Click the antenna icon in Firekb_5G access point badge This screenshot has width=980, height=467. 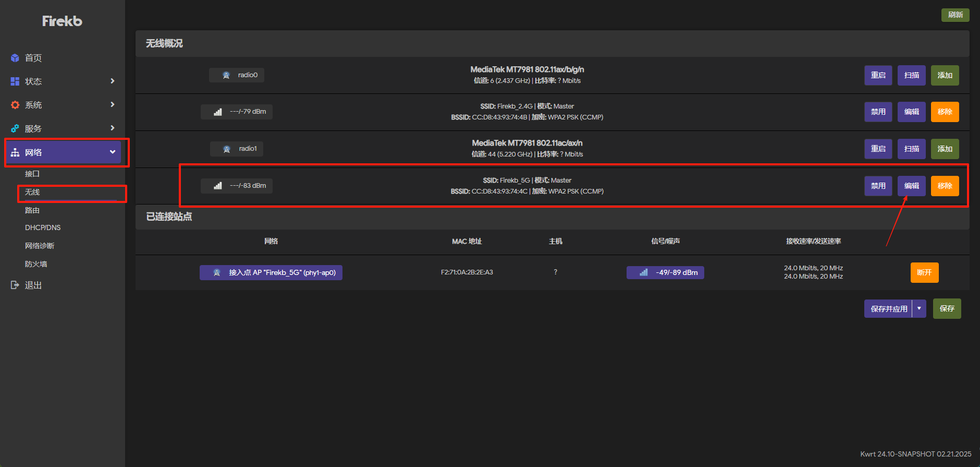[217, 272]
